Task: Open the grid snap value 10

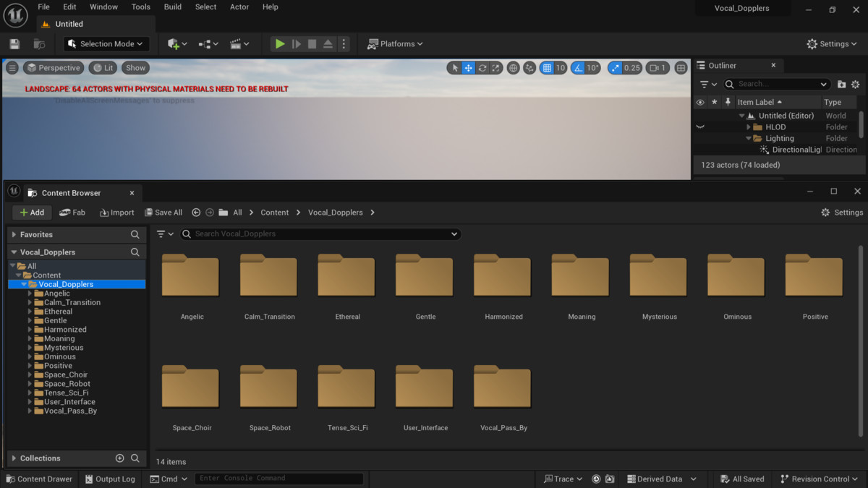Action: point(561,68)
